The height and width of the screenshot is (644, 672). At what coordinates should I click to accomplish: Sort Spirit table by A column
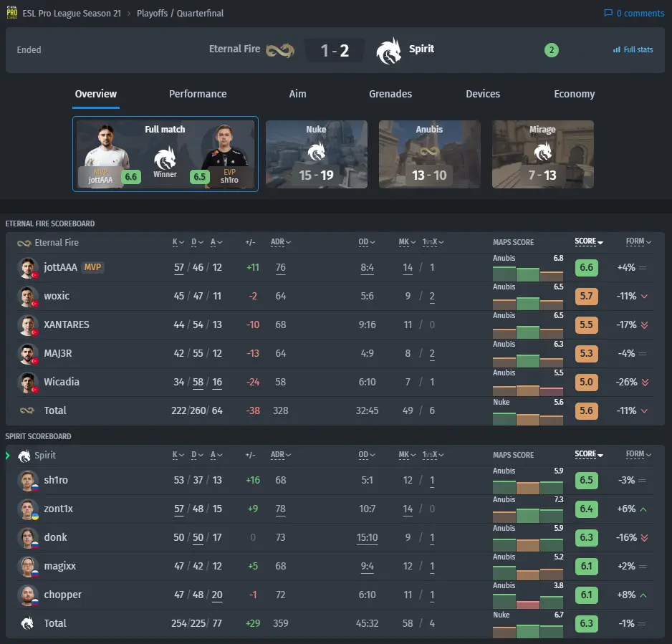[216, 455]
